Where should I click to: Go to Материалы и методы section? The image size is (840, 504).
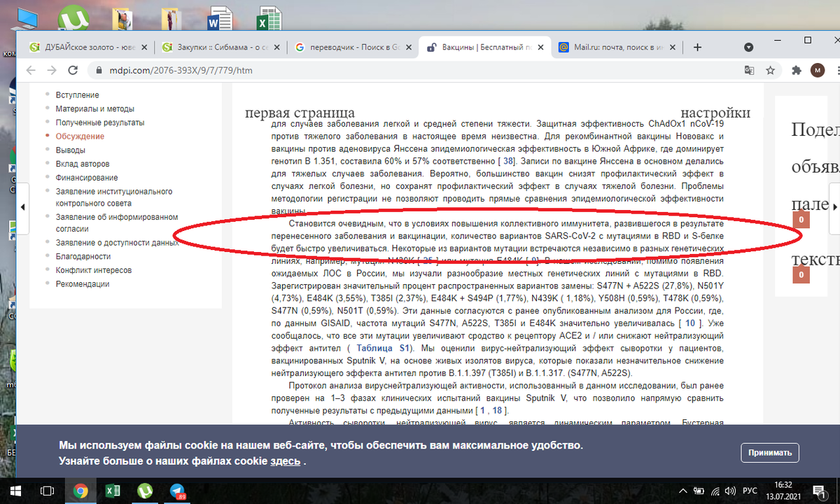94,108
